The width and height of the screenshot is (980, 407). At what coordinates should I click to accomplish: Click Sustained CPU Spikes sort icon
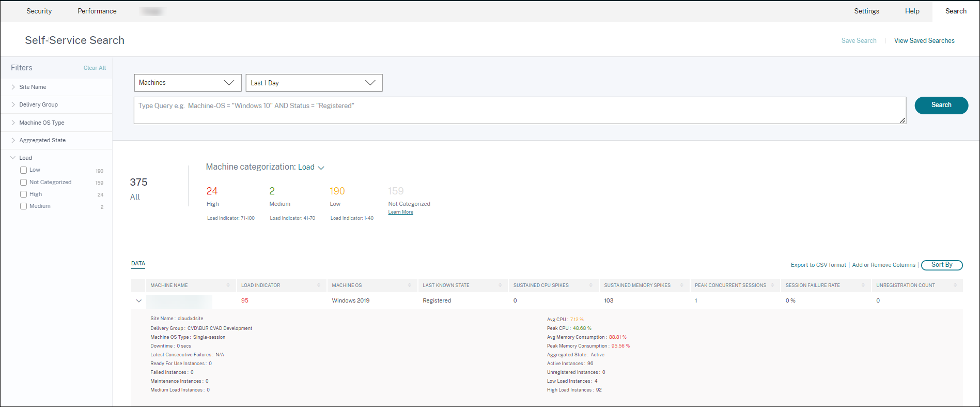click(591, 285)
